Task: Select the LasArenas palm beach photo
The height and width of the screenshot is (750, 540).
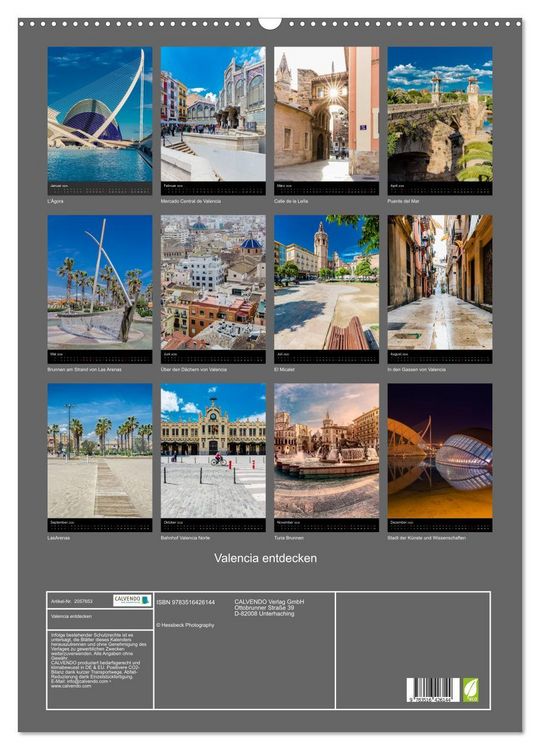Action: click(x=99, y=451)
